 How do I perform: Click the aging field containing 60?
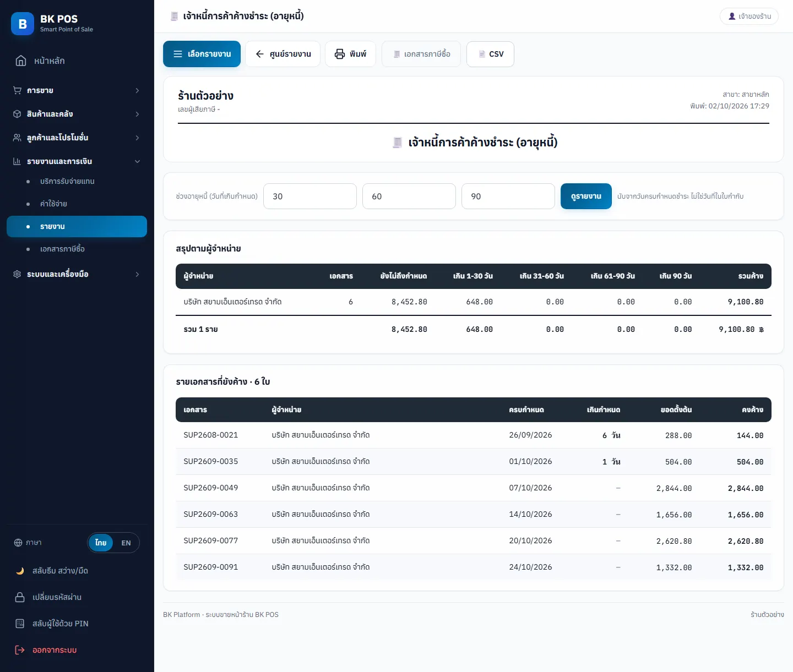pos(409,196)
